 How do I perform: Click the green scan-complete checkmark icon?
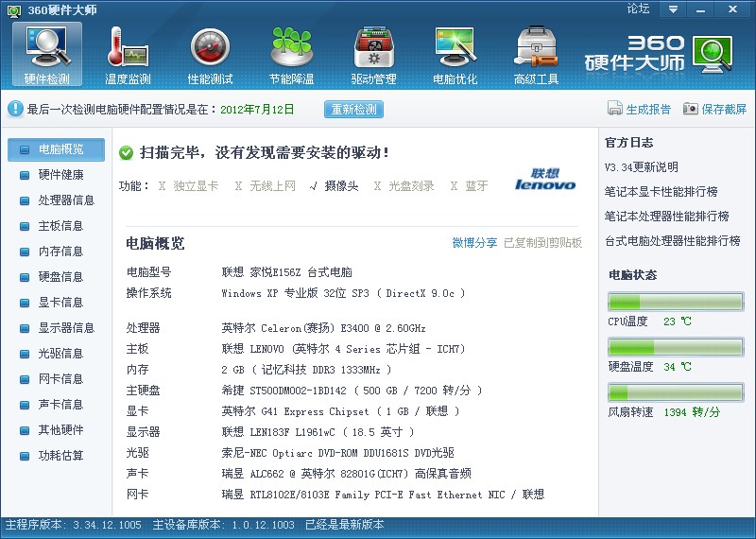pos(126,153)
